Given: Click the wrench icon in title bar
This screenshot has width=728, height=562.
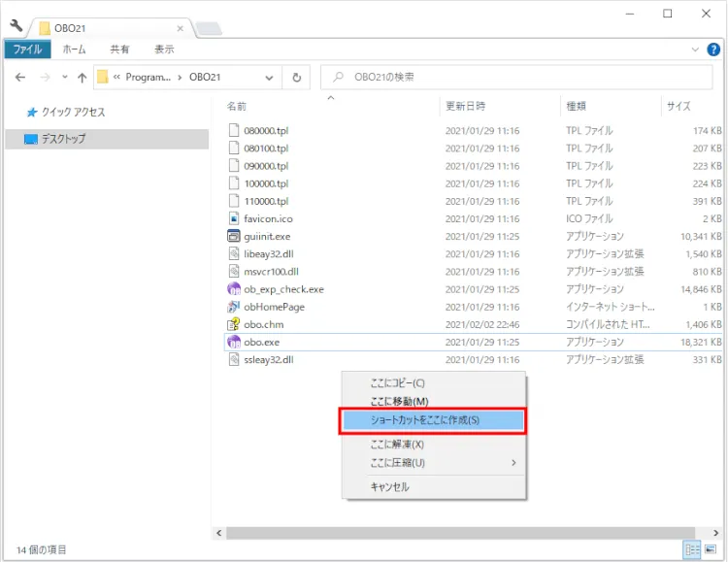Looking at the screenshot, I should [17, 25].
